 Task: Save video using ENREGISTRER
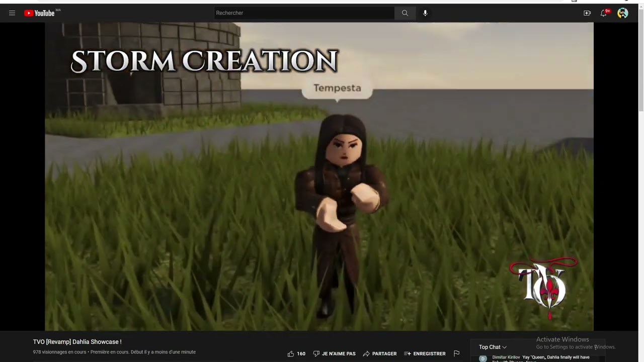(425, 353)
